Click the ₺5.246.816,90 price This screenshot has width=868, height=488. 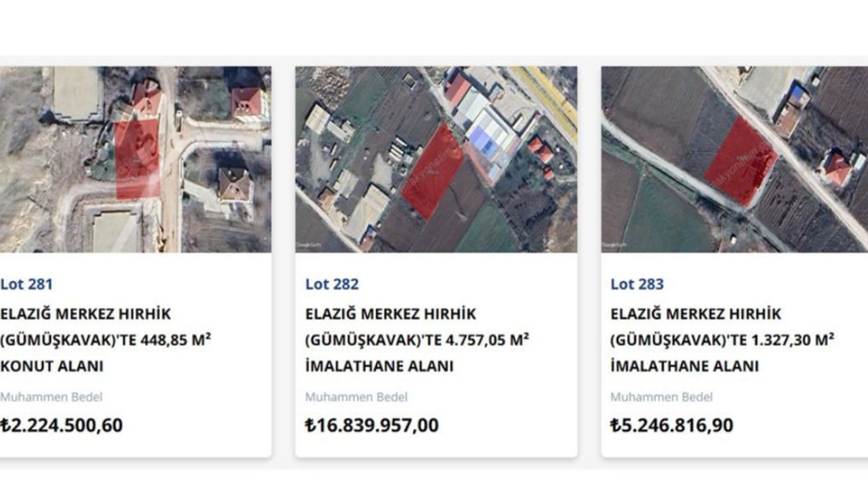tap(671, 426)
